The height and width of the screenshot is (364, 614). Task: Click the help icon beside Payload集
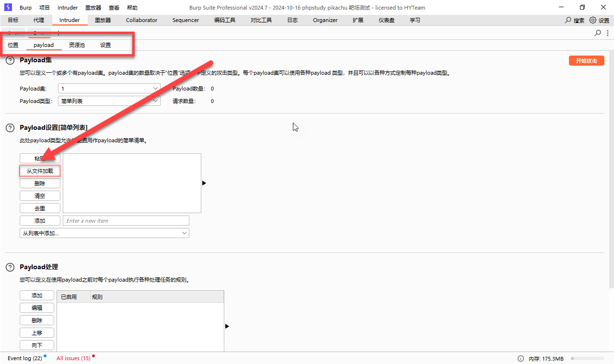[10, 61]
